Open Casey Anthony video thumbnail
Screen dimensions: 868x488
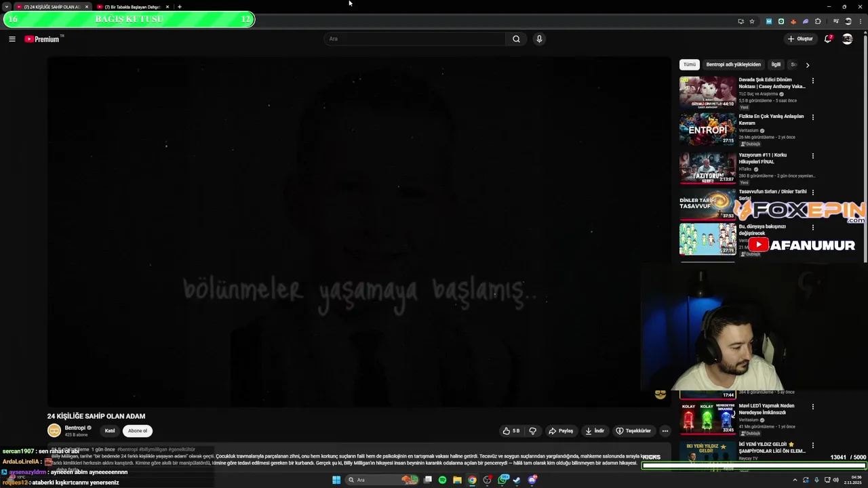[x=707, y=92]
